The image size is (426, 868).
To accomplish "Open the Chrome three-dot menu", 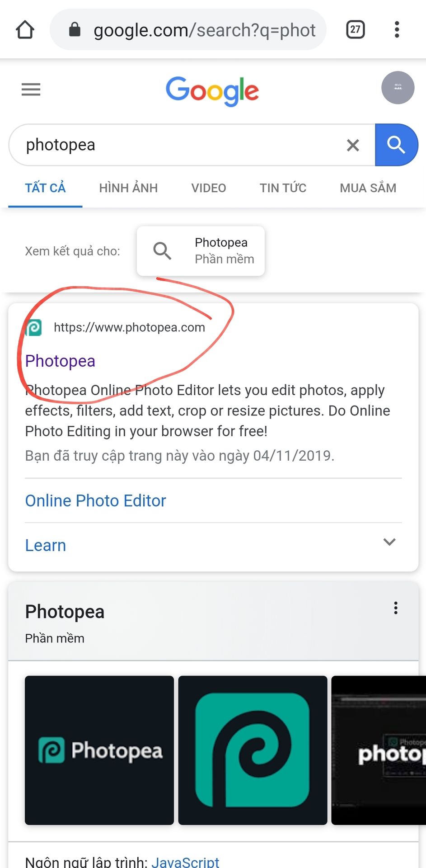I will point(397,30).
